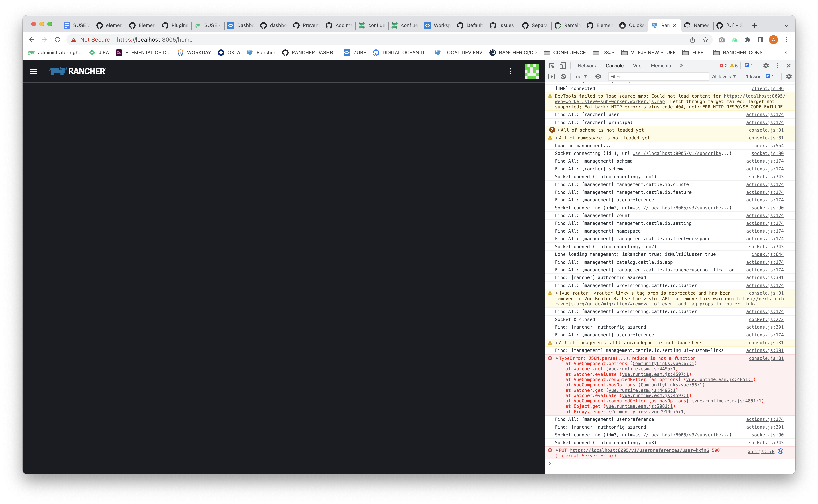Open the Vue DevTools extension icon
The width and height of the screenshot is (818, 504).
click(x=735, y=40)
